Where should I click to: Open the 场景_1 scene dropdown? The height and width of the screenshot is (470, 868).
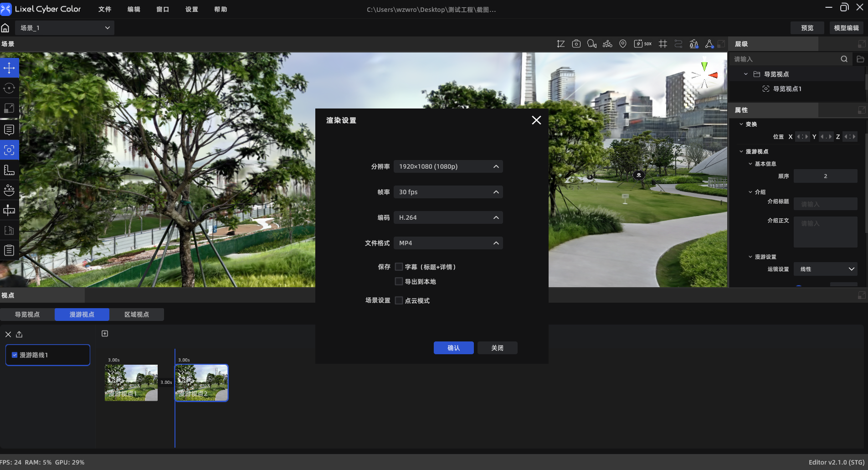[65, 28]
